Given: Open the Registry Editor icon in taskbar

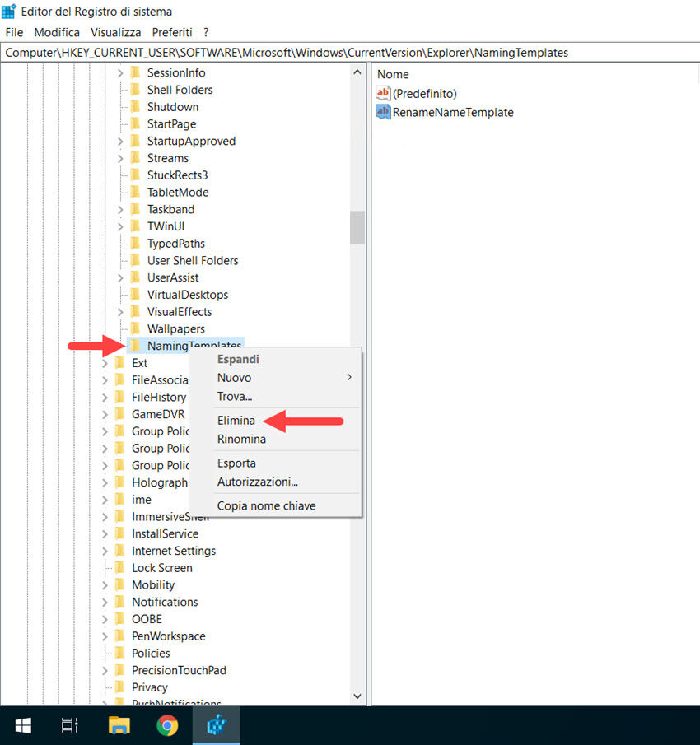Looking at the screenshot, I should tap(216, 725).
